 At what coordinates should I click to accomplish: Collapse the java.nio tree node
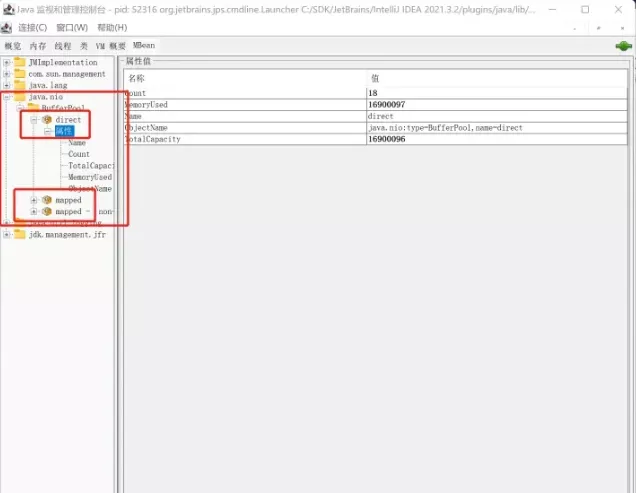pyautogui.click(x=6, y=97)
